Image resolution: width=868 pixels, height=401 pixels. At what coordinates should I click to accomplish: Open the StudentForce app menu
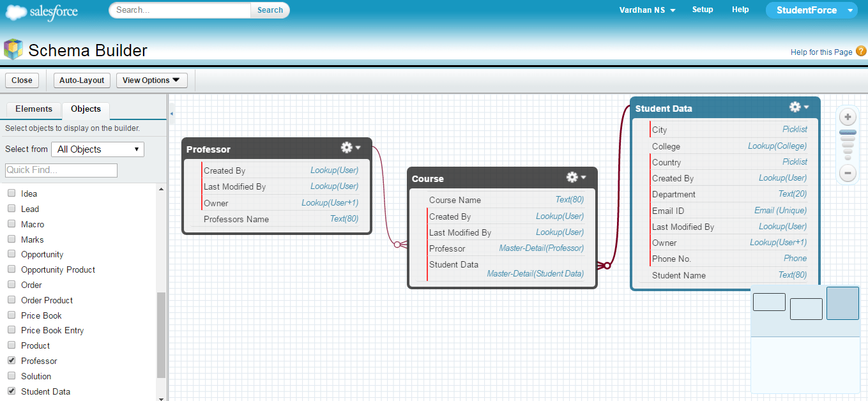click(811, 10)
